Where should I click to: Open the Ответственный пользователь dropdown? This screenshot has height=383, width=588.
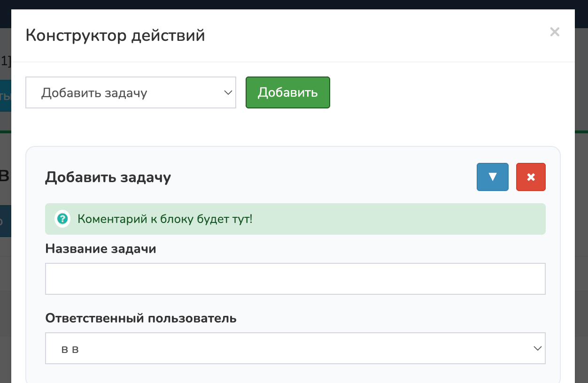pyautogui.click(x=295, y=348)
